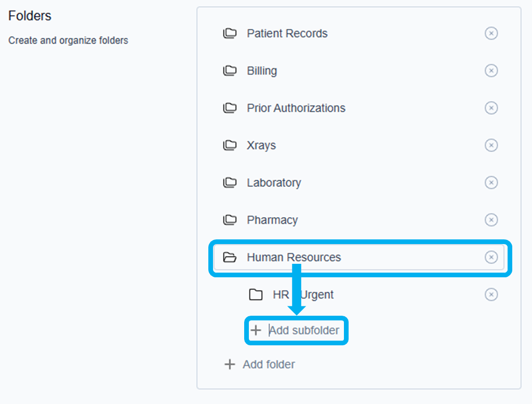
Task: Remove the Laboratory folder
Action: point(491,183)
